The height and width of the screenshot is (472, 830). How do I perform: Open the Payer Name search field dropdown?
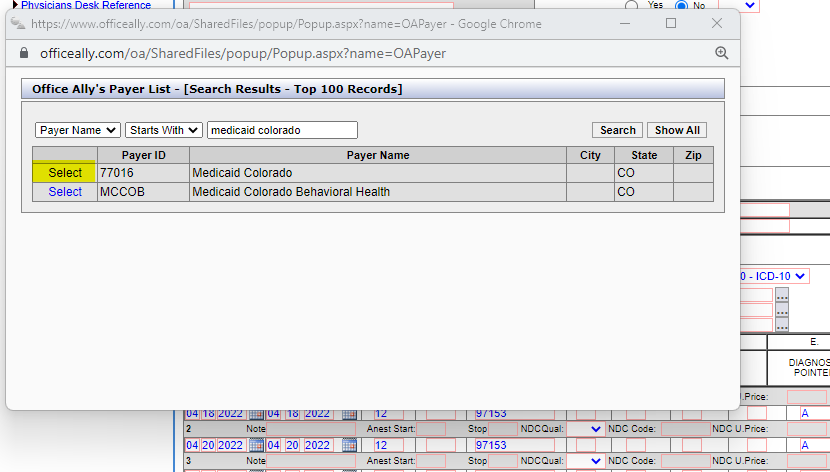coord(78,130)
